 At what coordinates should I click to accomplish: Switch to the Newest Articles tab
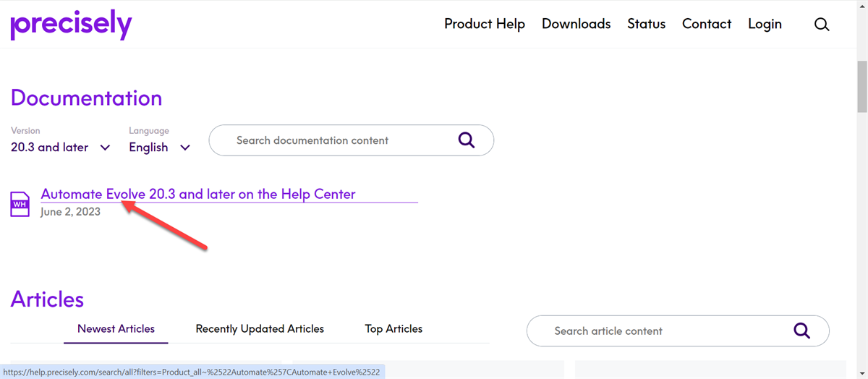[x=116, y=328]
